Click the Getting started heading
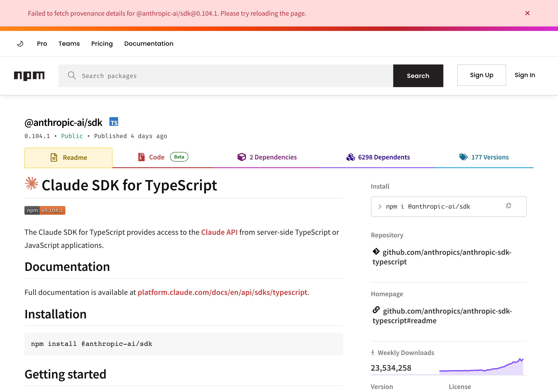 (65, 374)
